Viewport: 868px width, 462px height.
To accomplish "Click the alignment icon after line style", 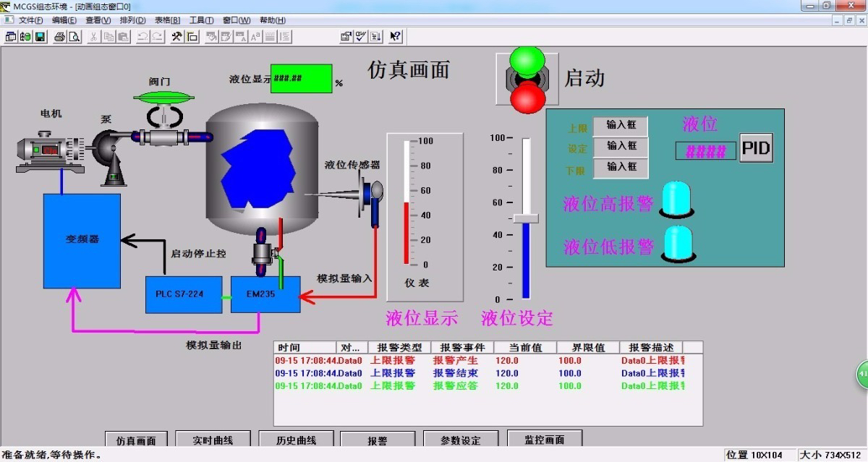I will pos(285,36).
